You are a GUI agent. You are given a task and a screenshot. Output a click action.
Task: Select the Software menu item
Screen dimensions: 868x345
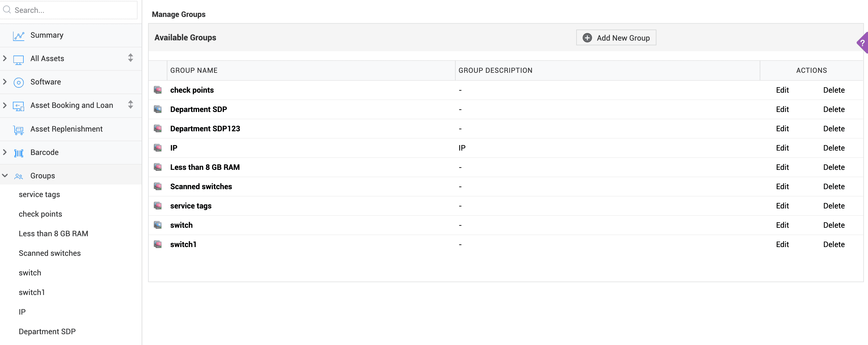tap(45, 82)
